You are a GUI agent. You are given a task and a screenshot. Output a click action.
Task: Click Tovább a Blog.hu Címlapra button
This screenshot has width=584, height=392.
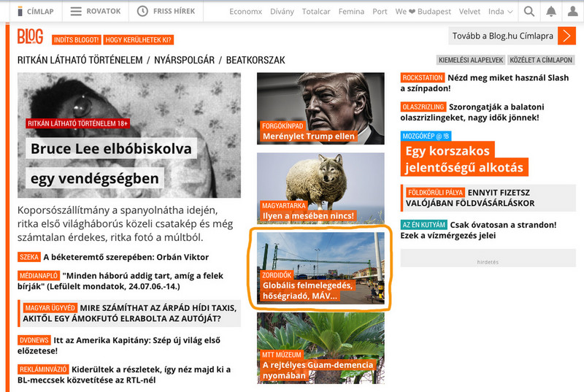(x=503, y=36)
